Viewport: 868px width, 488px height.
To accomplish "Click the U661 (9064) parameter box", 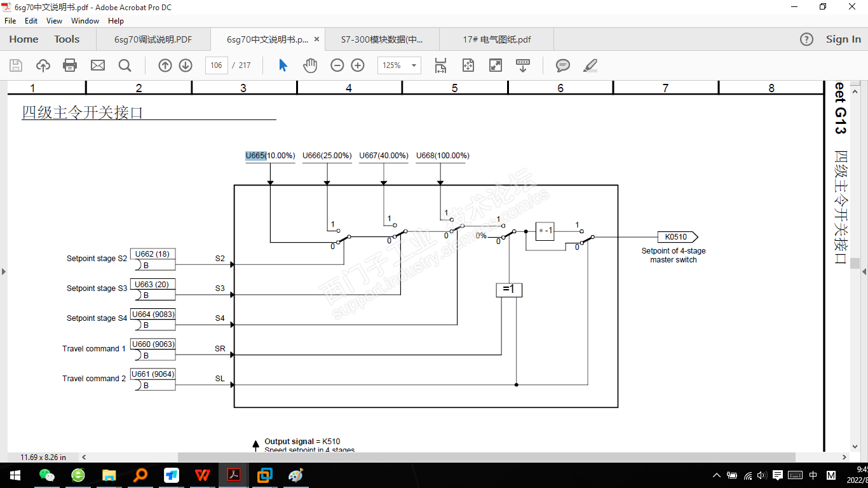I will 153,374.
